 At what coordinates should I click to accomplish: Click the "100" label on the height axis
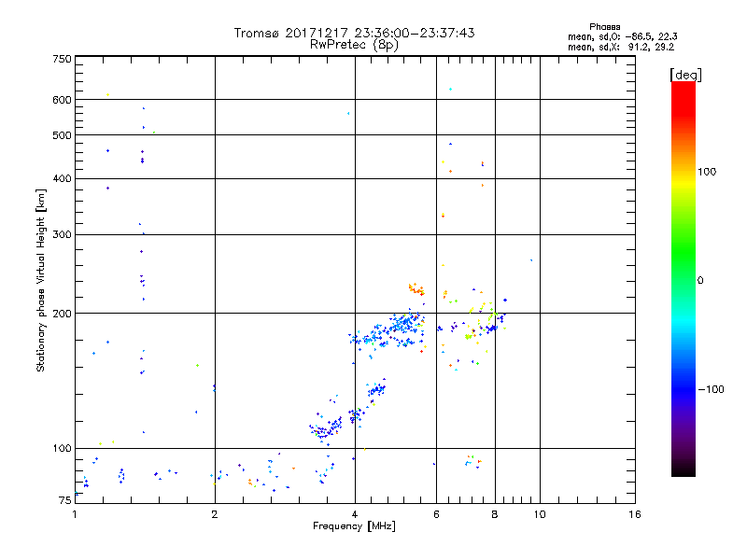click(x=62, y=449)
